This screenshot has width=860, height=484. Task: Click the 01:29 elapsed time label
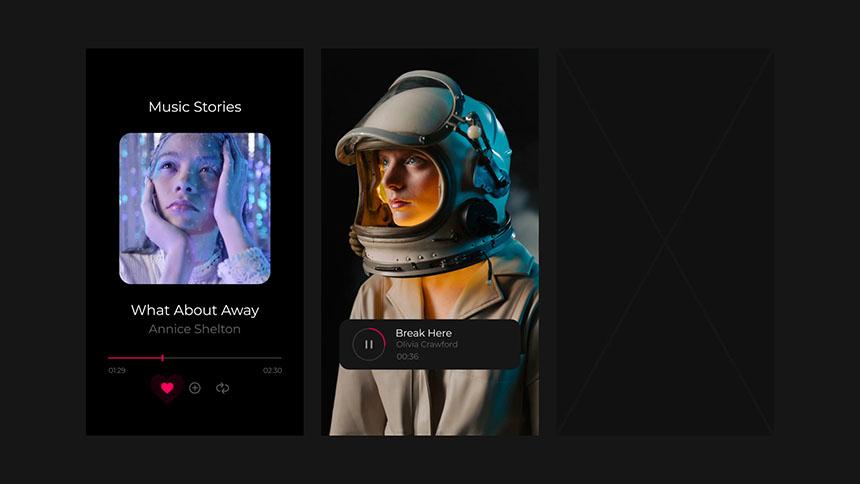point(117,371)
